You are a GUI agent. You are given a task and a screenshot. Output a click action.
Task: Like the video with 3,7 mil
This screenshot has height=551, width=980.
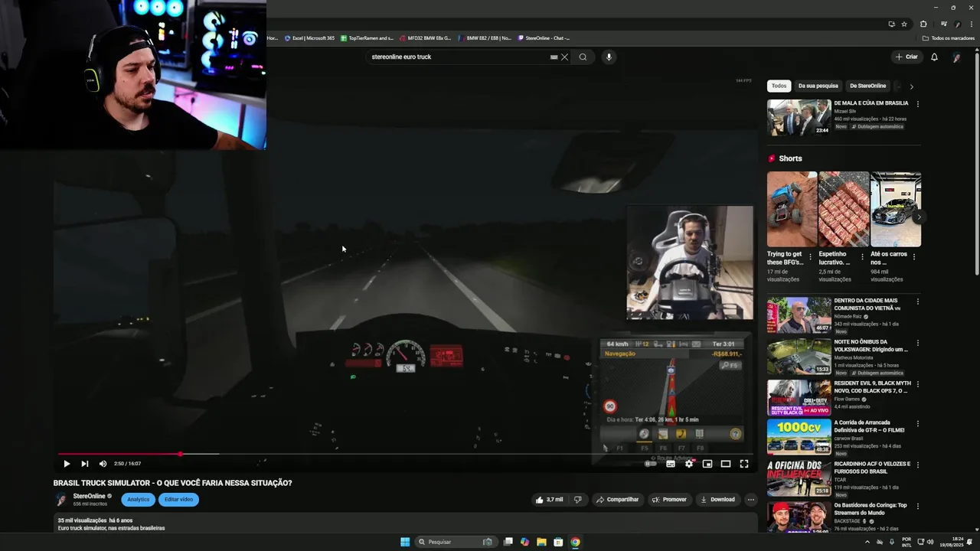(x=550, y=500)
